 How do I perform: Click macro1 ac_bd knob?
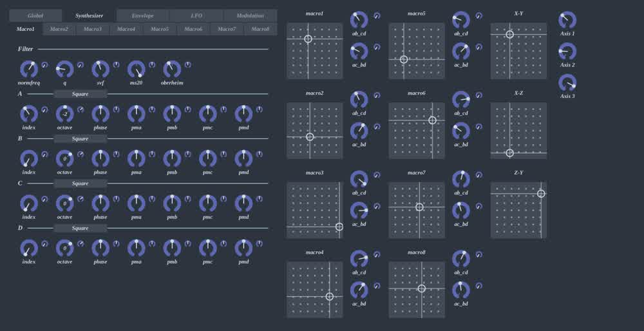tap(359, 52)
